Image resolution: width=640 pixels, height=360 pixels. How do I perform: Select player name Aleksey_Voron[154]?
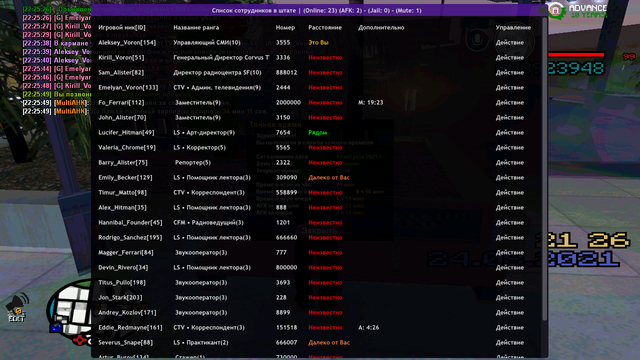[x=127, y=42]
